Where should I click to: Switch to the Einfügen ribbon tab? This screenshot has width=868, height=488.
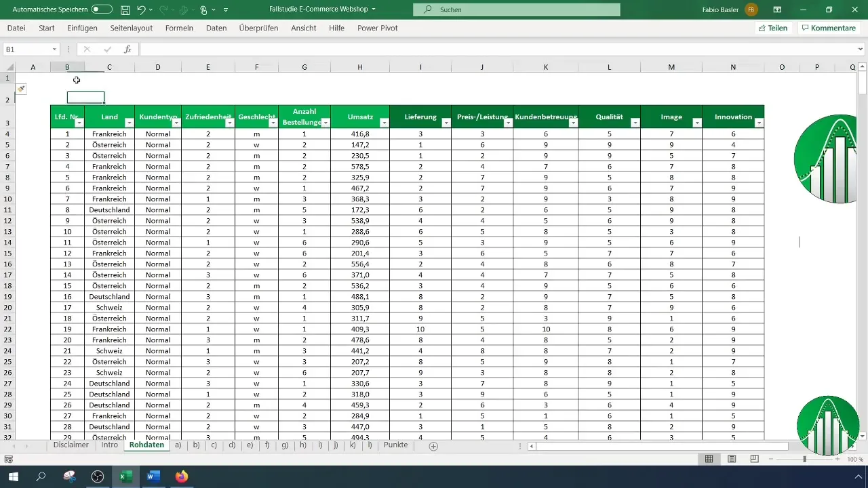click(x=82, y=28)
